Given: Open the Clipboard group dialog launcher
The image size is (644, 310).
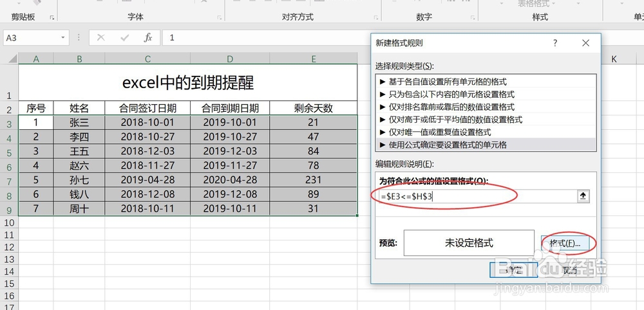Looking at the screenshot, I should pyautogui.click(x=52, y=17).
